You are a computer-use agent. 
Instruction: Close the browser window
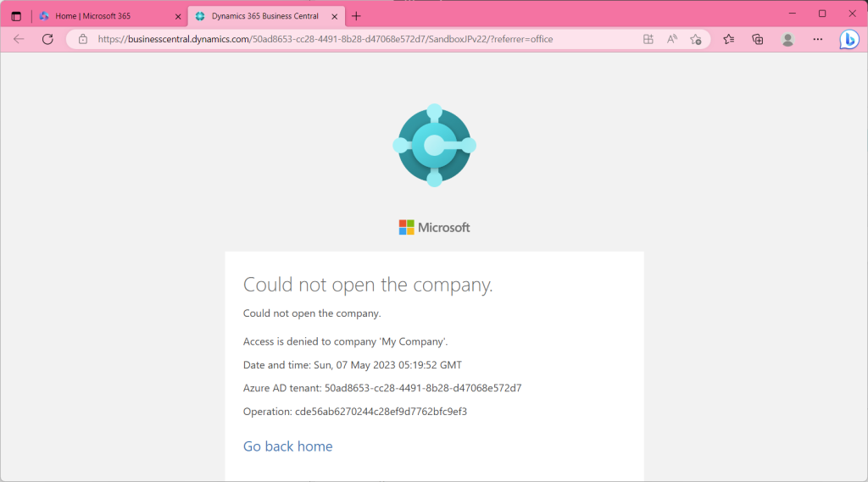pos(853,14)
